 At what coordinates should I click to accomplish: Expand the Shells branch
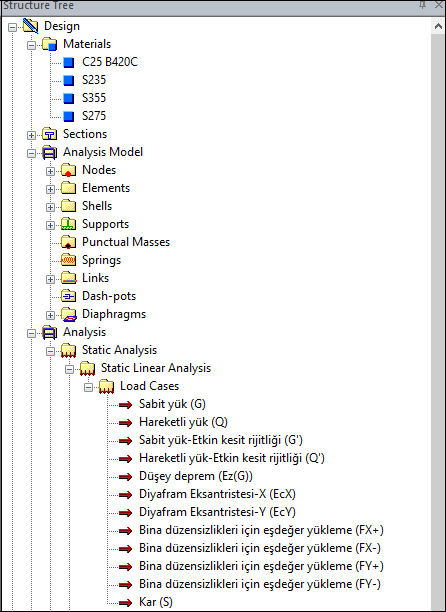coord(50,207)
